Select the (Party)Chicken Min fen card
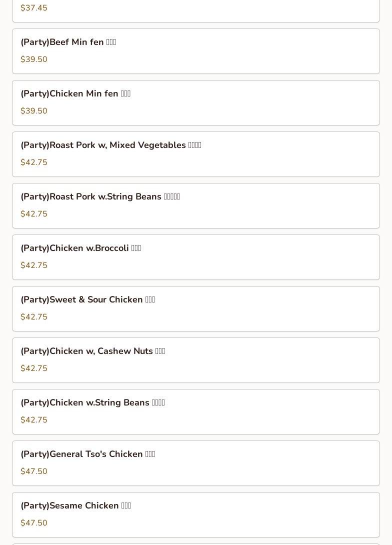Viewport: 392px width, 545px height. tap(75, 94)
